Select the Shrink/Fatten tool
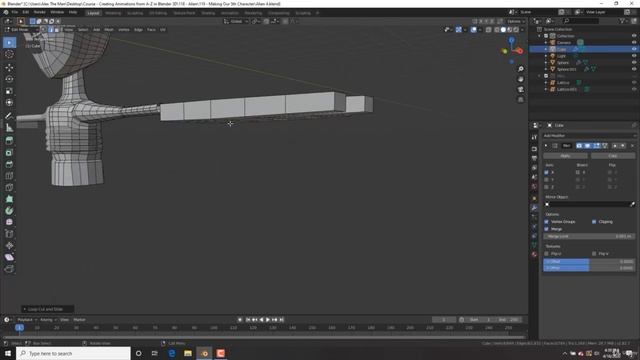This screenshot has width=640, height=360. tap(9, 246)
